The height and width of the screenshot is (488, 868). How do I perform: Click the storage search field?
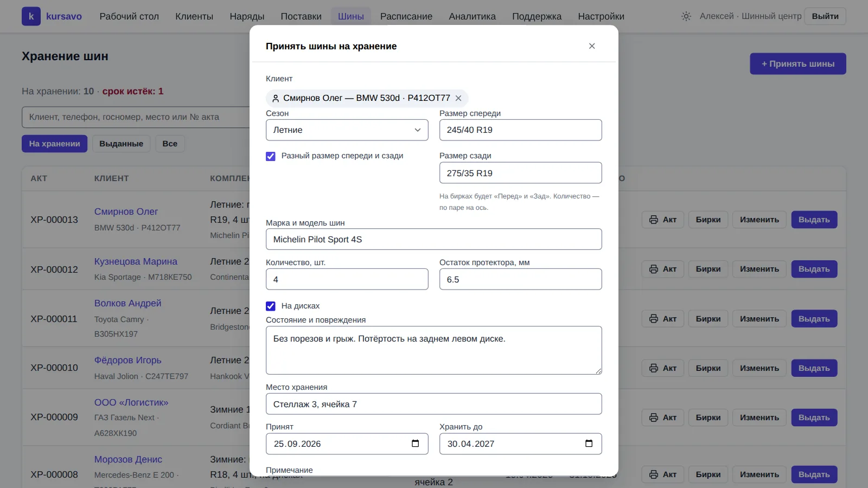click(x=136, y=117)
